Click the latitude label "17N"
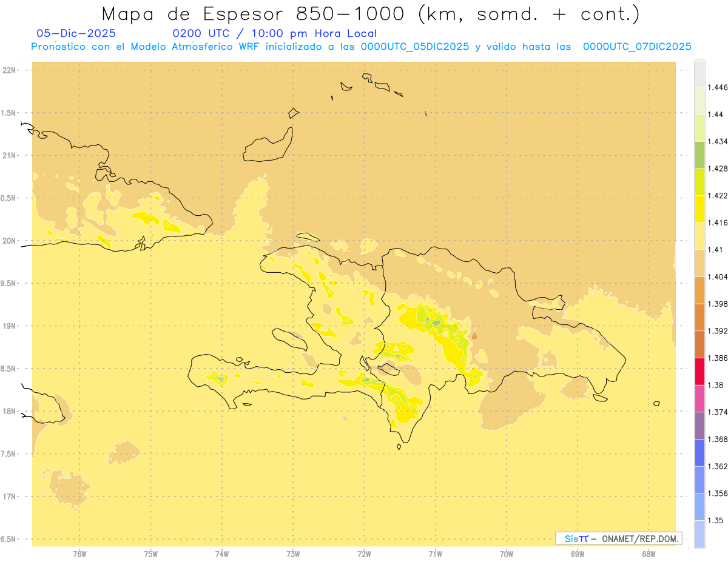Viewport: 728px width, 562px height. (x=9, y=497)
